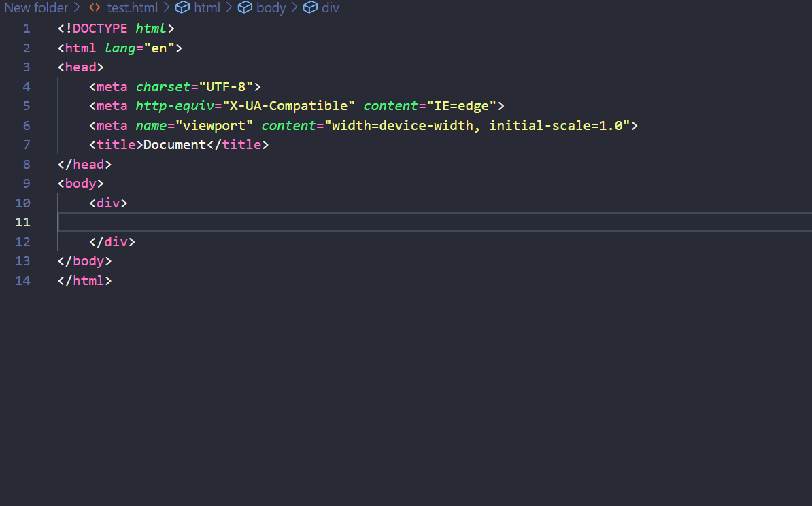Open the "New folder" breadcrumb

36,7
